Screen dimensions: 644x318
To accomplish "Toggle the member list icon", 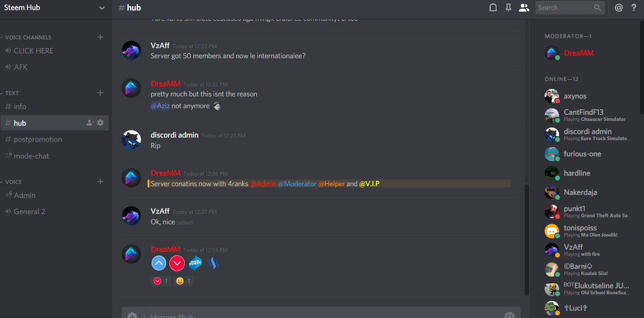I will coord(524,7).
